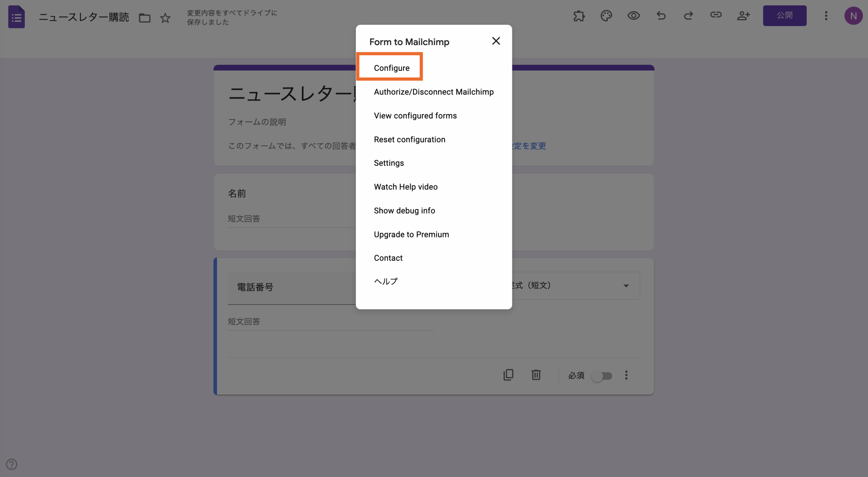868x477 pixels.
Task: Move form using folder icon
Action: [x=145, y=18]
